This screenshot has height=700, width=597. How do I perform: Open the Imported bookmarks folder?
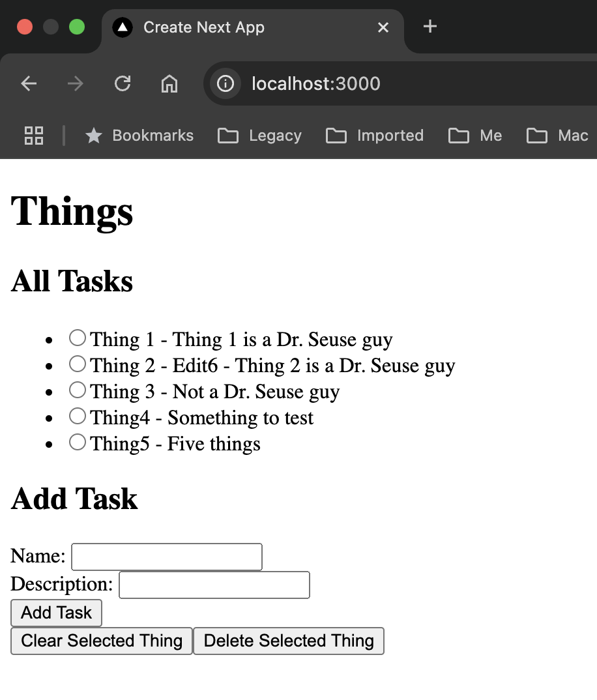click(375, 136)
